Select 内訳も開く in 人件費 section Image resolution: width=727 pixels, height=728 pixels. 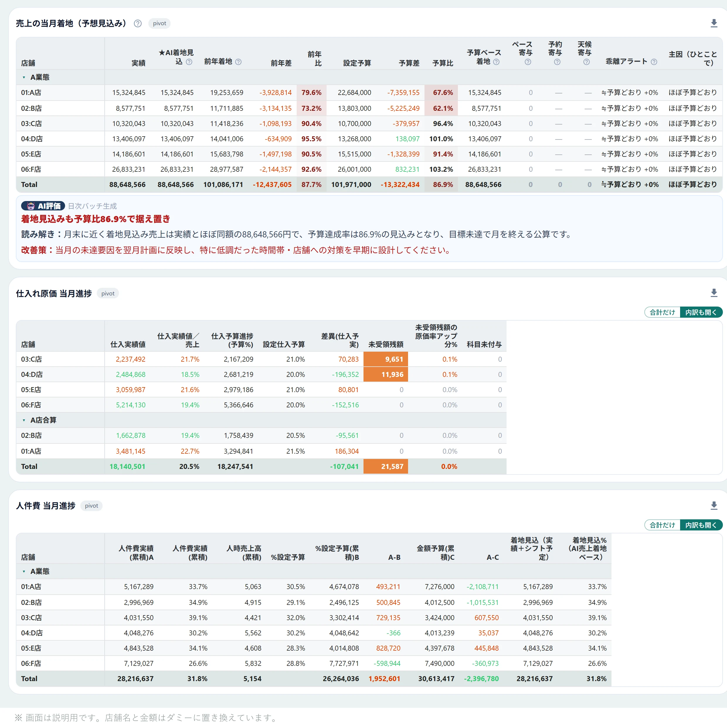[701, 525]
